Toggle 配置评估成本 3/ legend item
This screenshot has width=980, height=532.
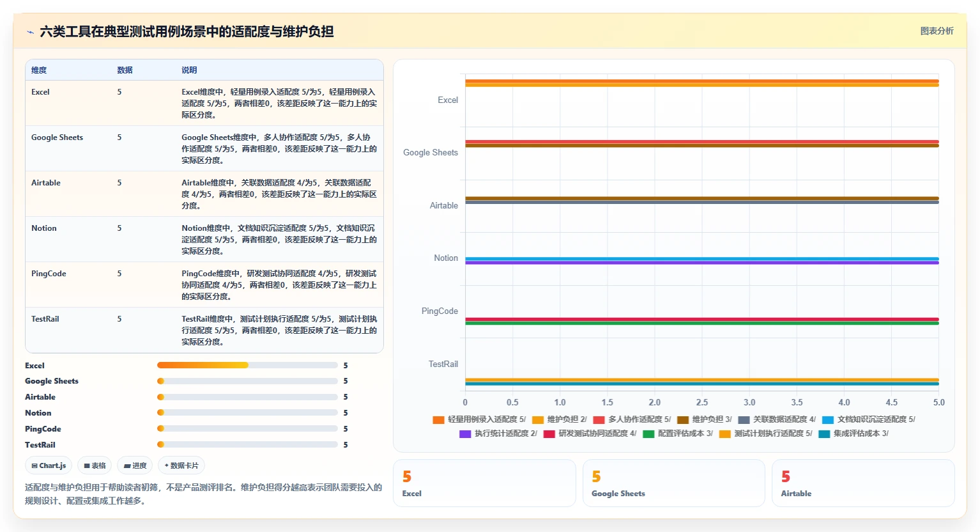[678, 434]
